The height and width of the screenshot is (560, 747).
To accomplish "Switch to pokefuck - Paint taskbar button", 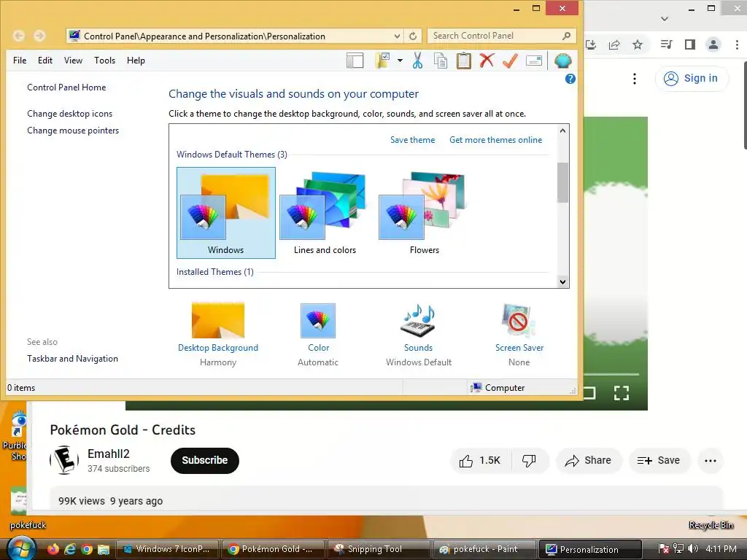I will point(484,549).
